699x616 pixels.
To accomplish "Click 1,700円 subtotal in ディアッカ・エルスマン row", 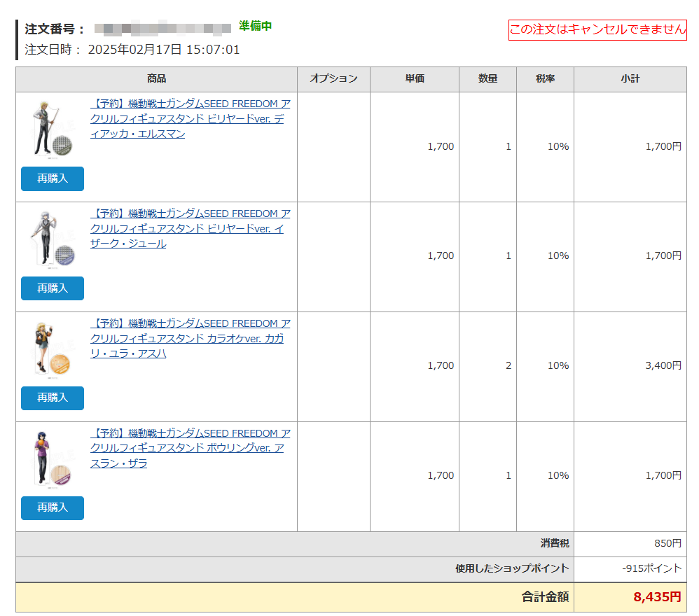I will [663, 146].
